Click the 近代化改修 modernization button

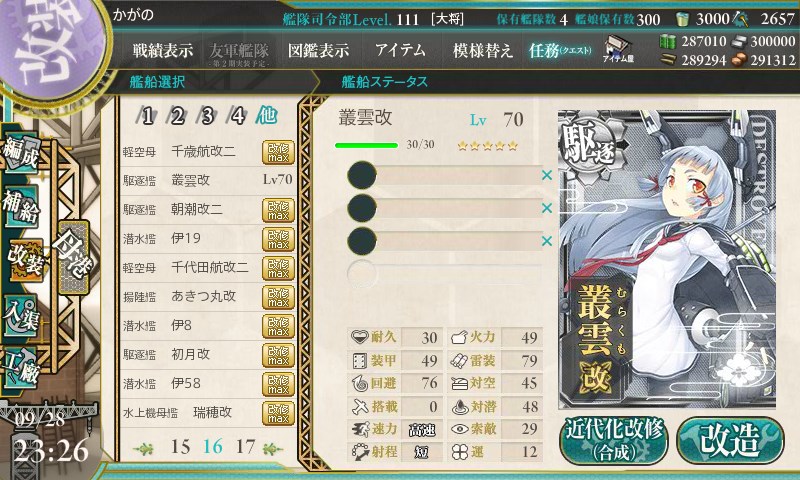point(614,440)
